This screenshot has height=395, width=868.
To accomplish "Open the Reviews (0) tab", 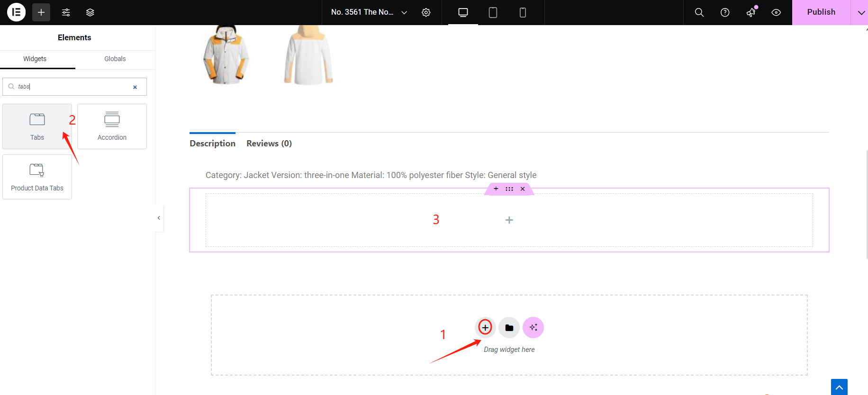I will (x=269, y=144).
